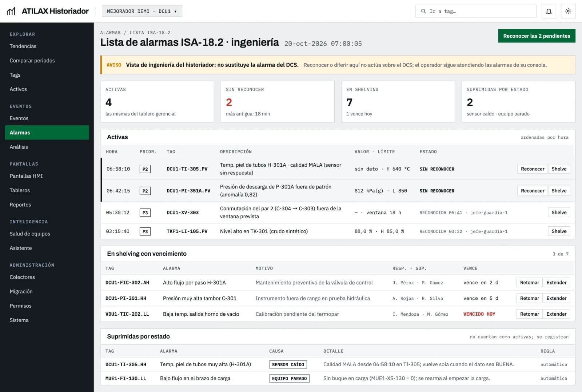Click the 'Sin reconocer' summary card
The width and height of the screenshot is (582, 392).
[278, 102]
